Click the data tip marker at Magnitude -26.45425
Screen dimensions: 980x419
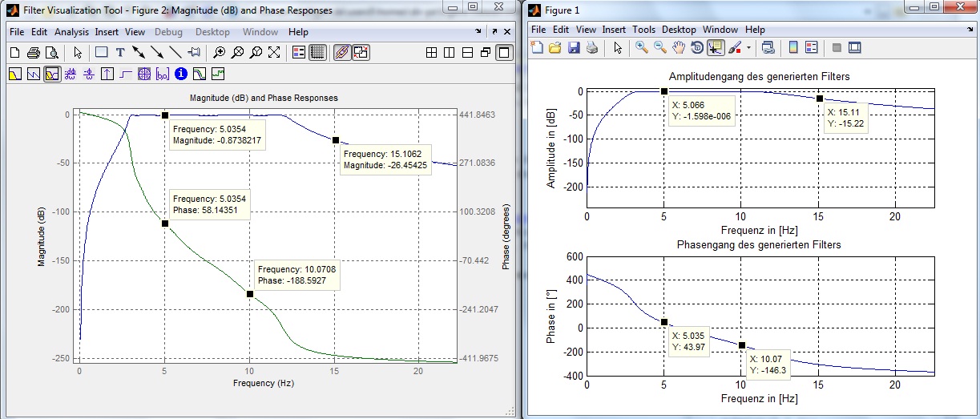point(335,140)
